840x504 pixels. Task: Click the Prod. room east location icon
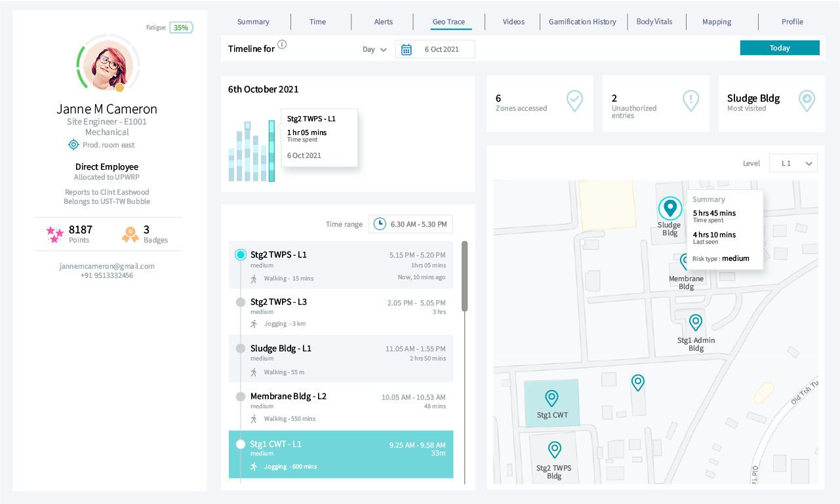pyautogui.click(x=74, y=145)
